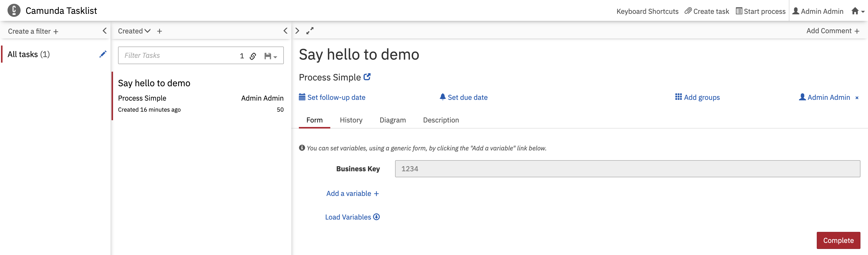
Task: Click Add a variable link
Action: pyautogui.click(x=352, y=193)
